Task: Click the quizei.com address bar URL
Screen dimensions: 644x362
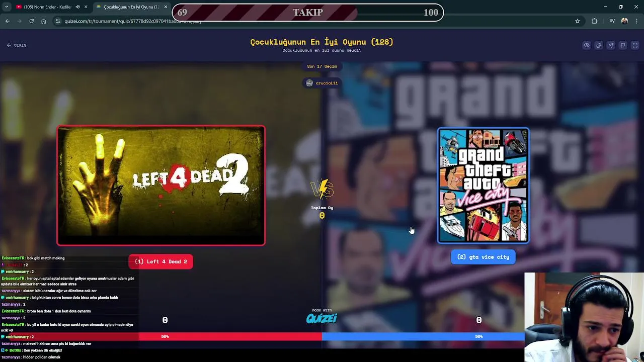Action: click(x=133, y=21)
